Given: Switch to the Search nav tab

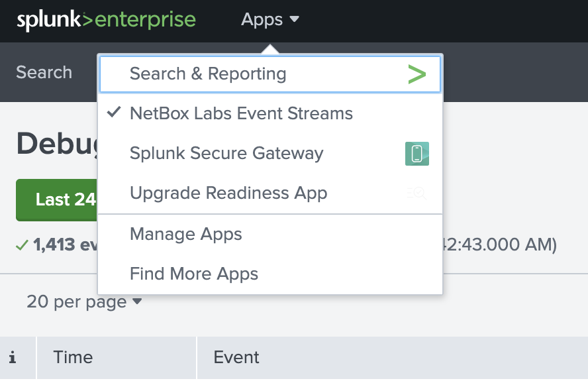Looking at the screenshot, I should pyautogui.click(x=44, y=72).
